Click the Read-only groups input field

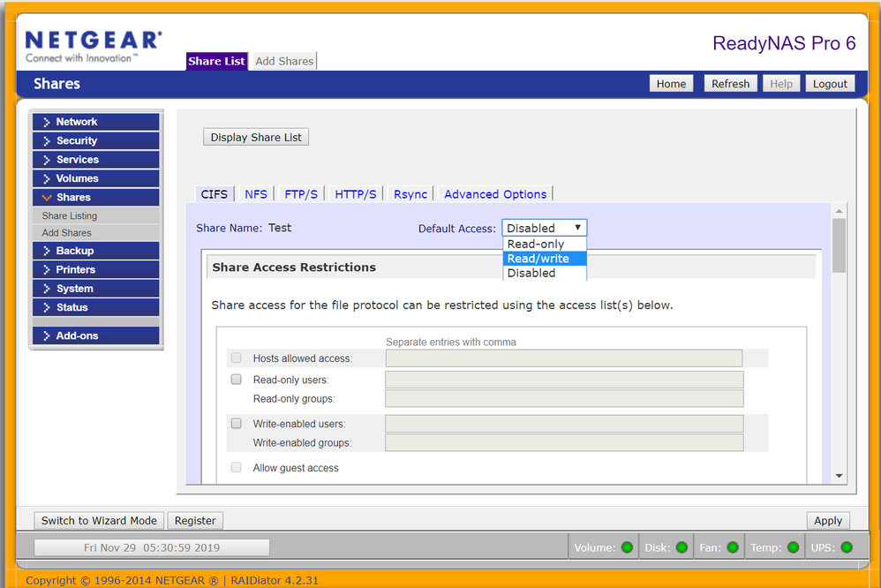click(564, 399)
